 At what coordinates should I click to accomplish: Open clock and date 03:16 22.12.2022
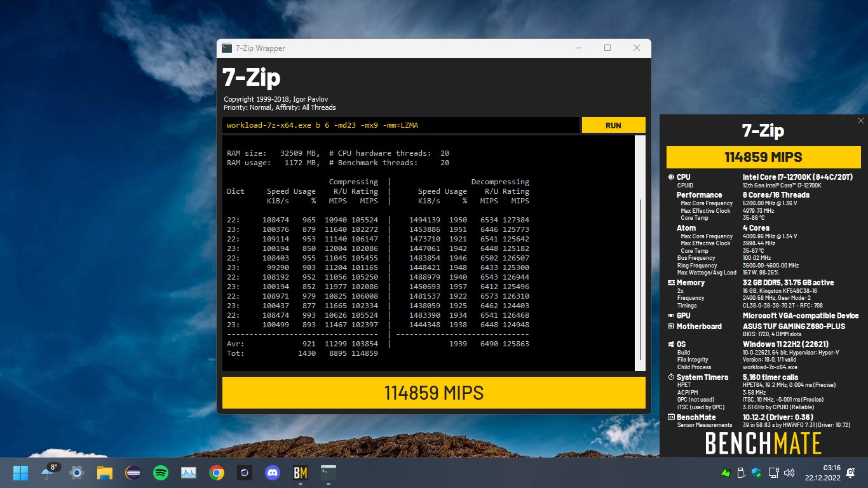824,473
